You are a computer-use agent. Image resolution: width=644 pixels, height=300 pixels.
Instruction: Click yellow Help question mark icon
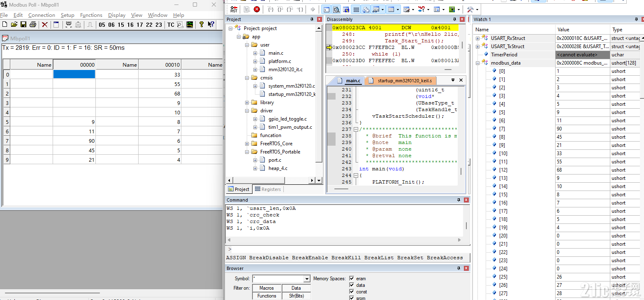(202, 25)
